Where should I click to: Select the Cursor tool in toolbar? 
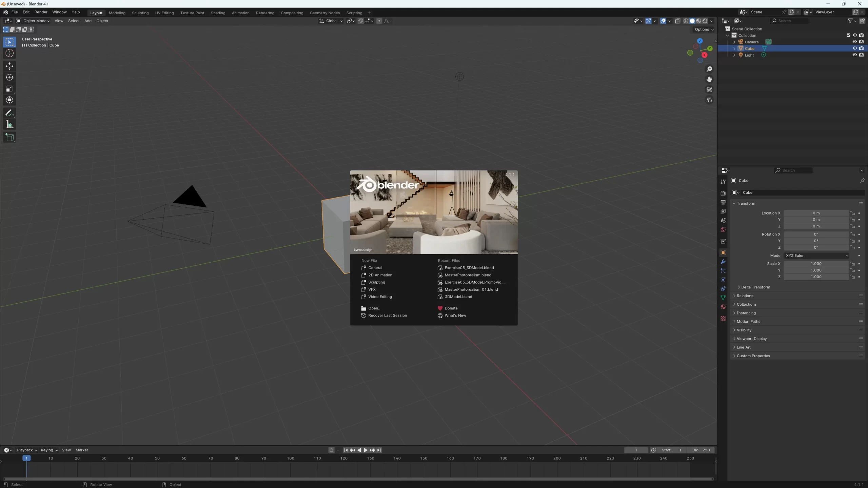9,53
